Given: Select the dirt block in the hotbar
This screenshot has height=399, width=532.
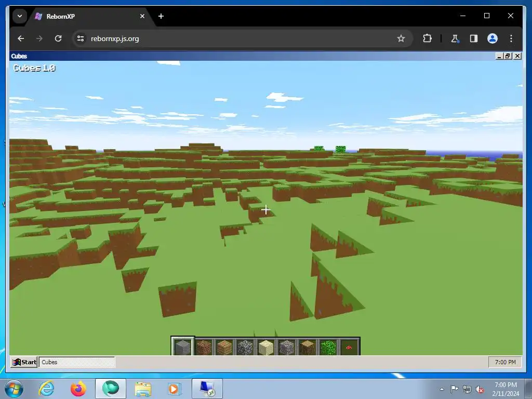Looking at the screenshot, I should click(204, 347).
